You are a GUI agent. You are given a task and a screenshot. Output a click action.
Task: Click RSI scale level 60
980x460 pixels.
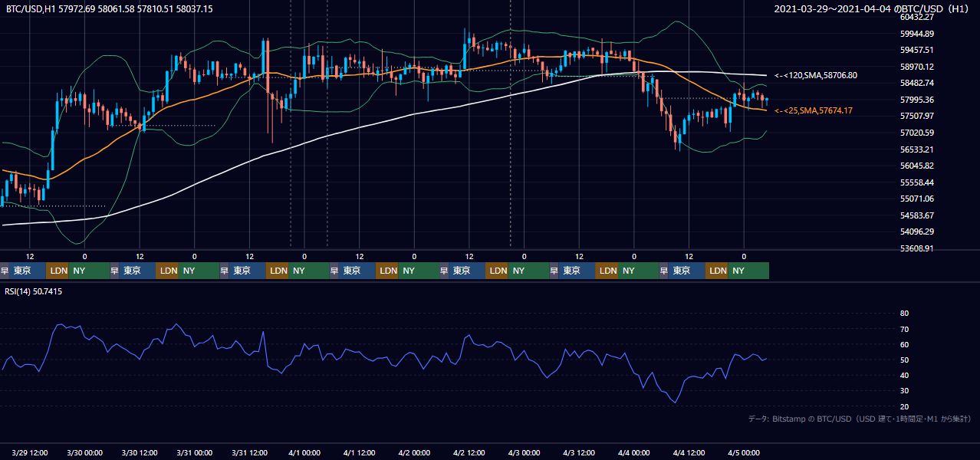(905, 344)
